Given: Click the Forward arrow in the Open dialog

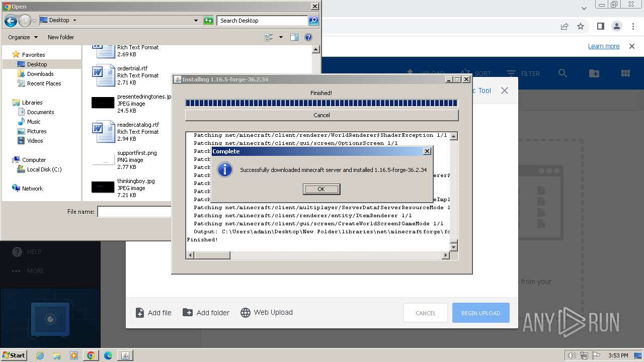Looking at the screenshot, I should tap(25, 21).
